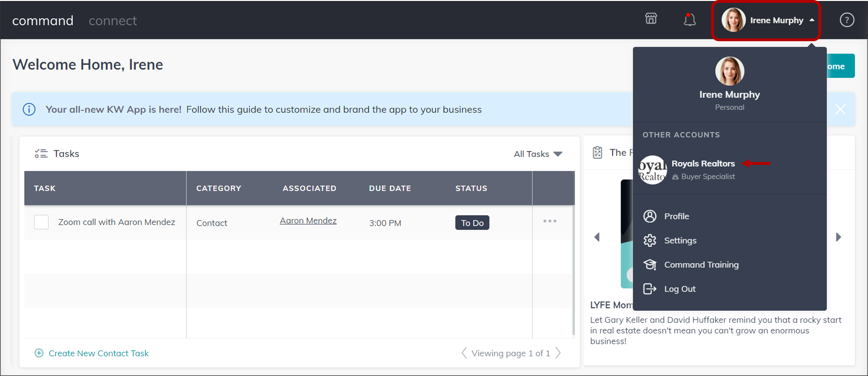The image size is (868, 376).
Task: Open the Aaron Mendez contact link
Action: click(x=308, y=221)
